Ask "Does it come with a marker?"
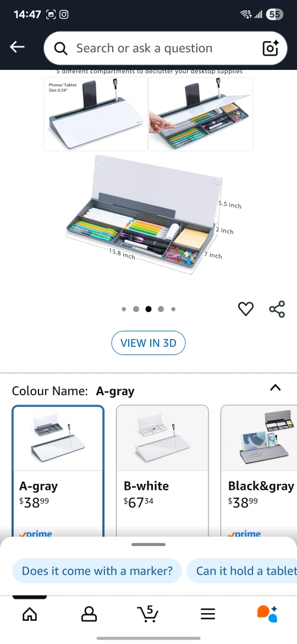 [x=97, y=571]
